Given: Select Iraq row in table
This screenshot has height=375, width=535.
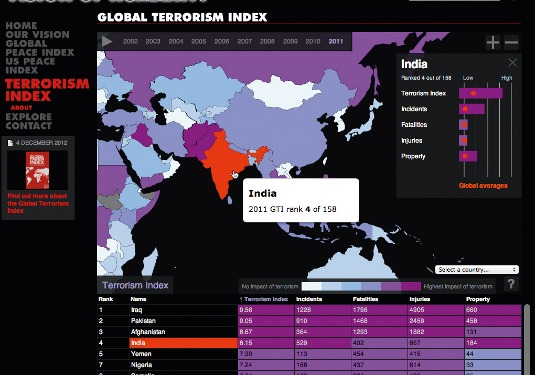Looking at the screenshot, I should click(309, 310).
